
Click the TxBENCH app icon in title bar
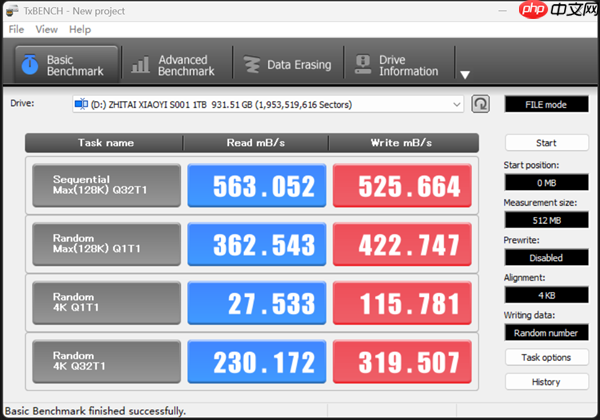pyautogui.click(x=11, y=9)
